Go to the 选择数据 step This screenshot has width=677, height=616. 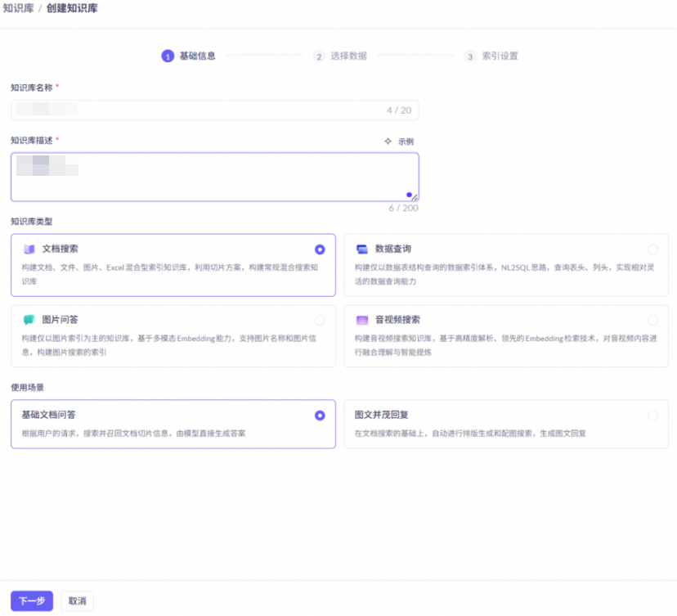pos(349,56)
